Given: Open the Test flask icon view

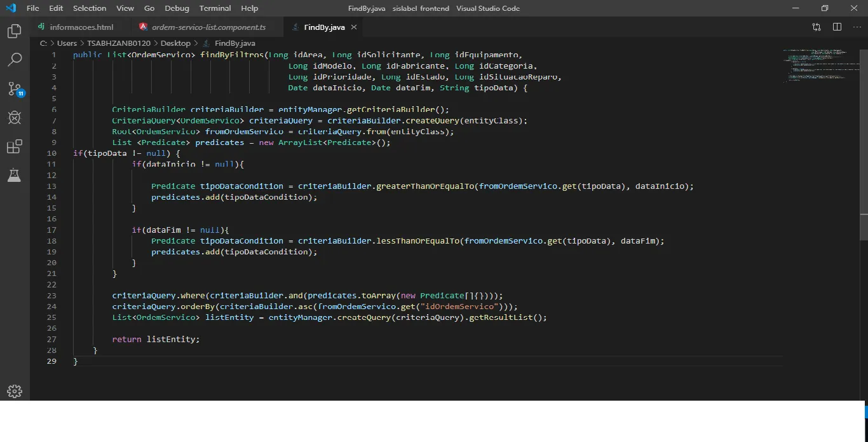Looking at the screenshot, I should click(x=15, y=176).
